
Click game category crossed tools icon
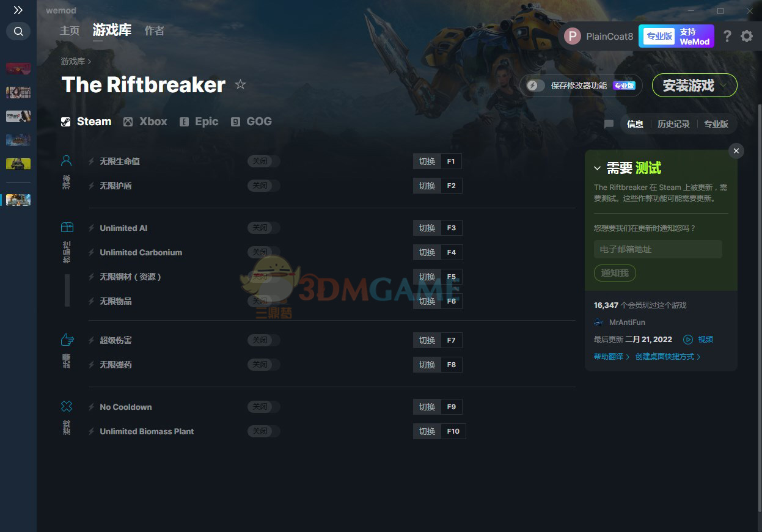click(x=67, y=406)
